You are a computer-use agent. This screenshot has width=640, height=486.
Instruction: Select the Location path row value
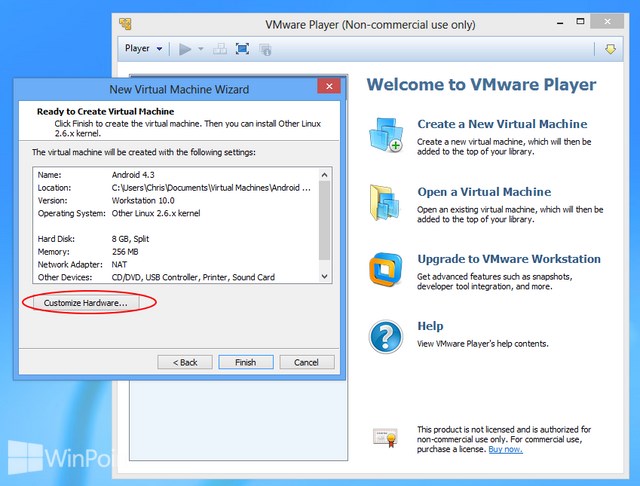point(211,188)
